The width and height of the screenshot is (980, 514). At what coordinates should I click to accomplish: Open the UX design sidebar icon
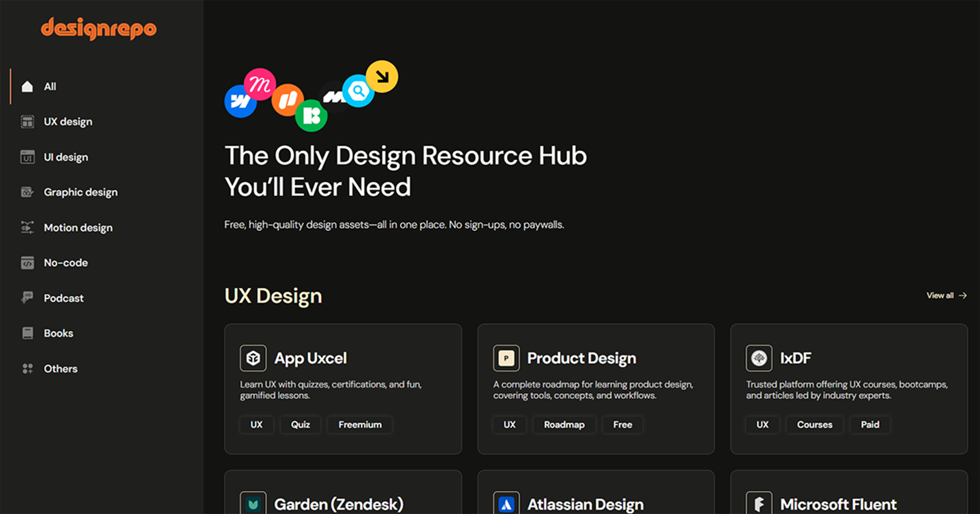(x=27, y=122)
